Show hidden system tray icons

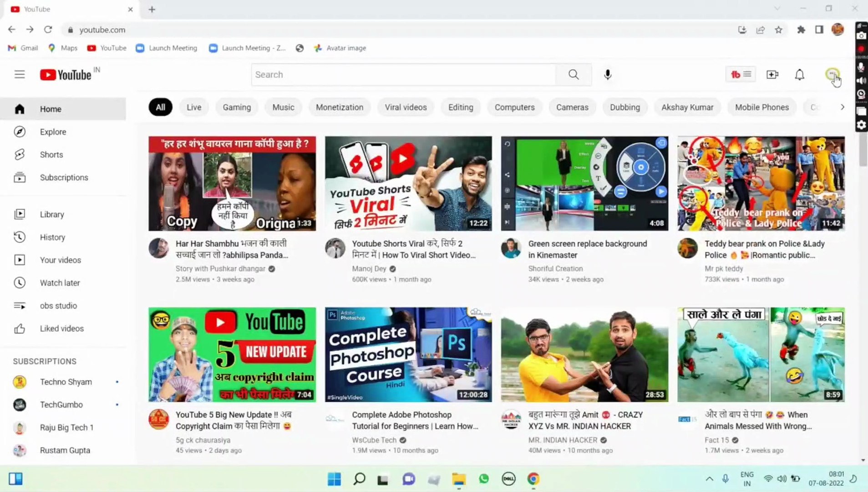coord(709,479)
